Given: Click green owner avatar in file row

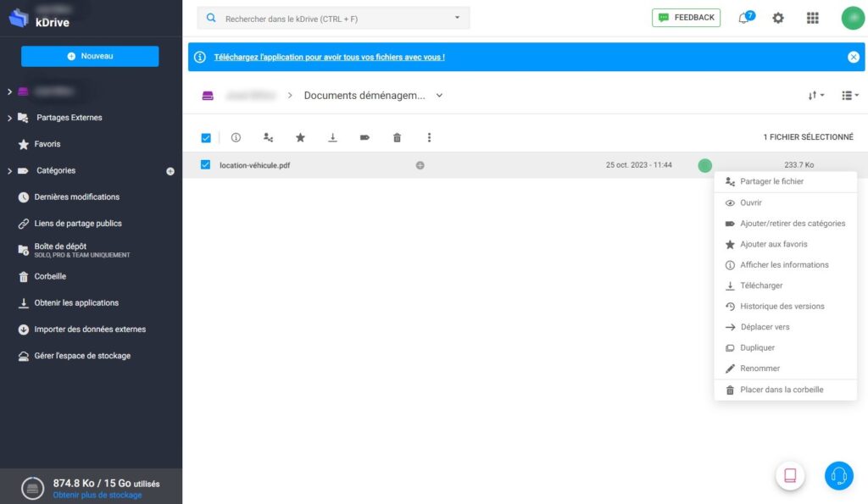Looking at the screenshot, I should 704,165.
